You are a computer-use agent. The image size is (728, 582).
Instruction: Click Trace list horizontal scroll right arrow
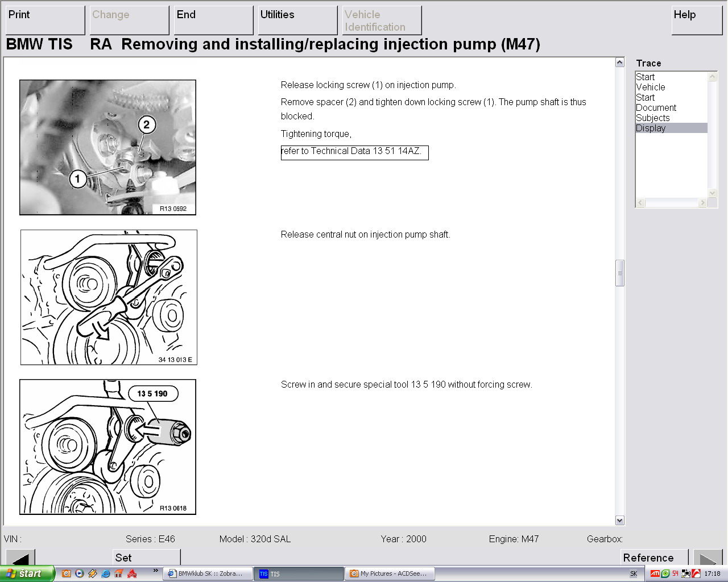click(703, 202)
